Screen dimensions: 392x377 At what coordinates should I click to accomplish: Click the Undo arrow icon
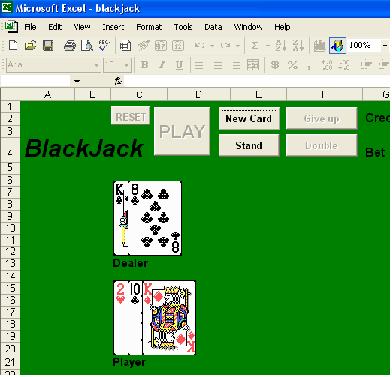coord(200,45)
